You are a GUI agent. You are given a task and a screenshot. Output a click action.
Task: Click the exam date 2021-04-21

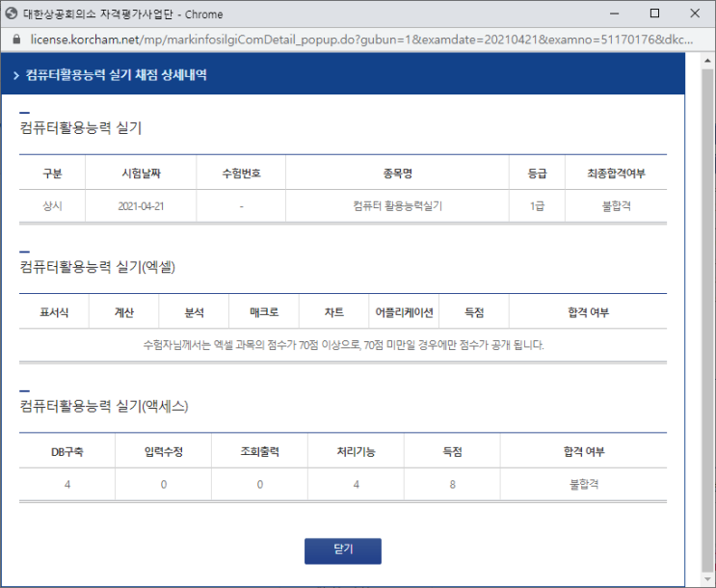(x=141, y=206)
